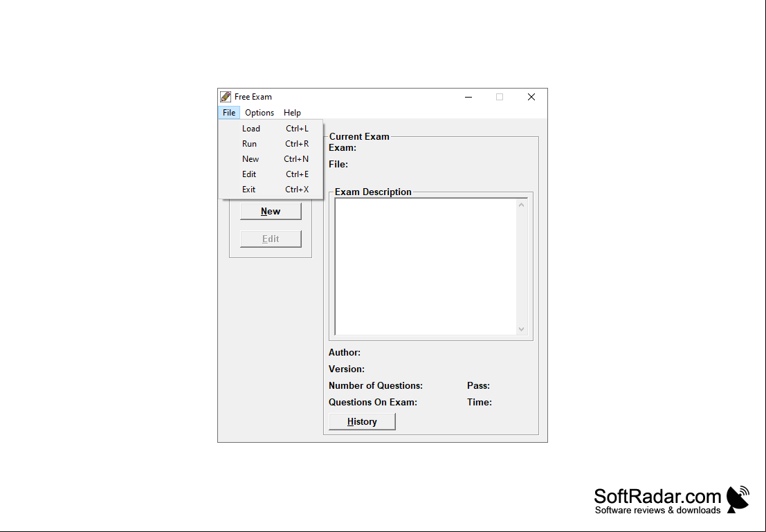766x532 pixels.
Task: Open the File menu
Action: point(228,113)
